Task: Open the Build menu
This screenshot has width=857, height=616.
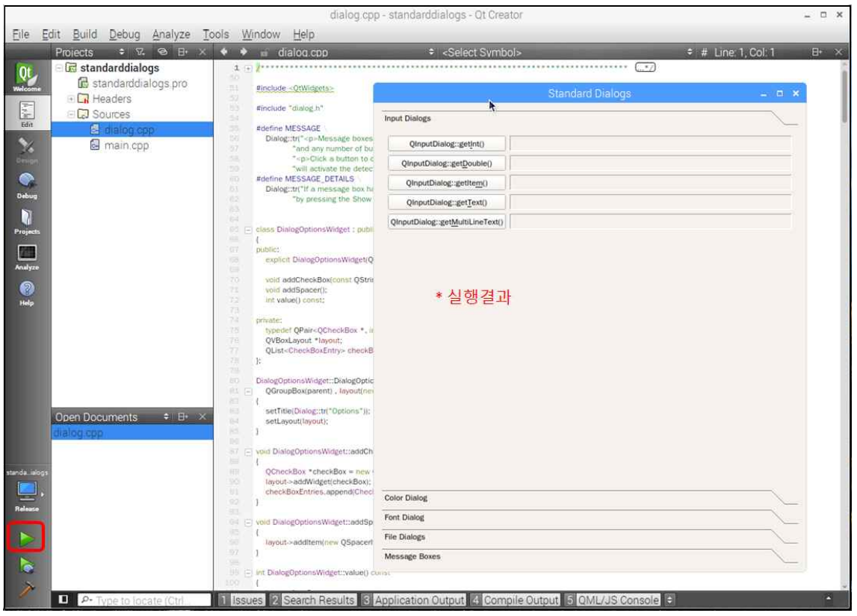Action: coord(84,34)
